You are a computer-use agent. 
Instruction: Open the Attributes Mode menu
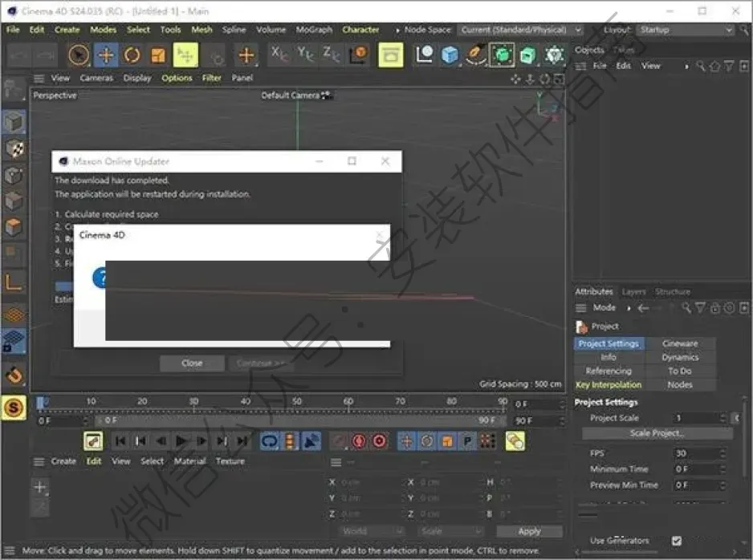pyautogui.click(x=604, y=307)
